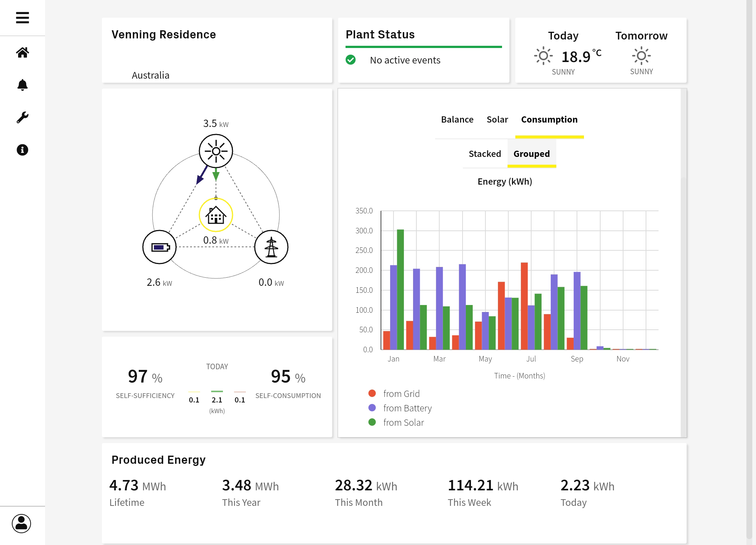756x545 pixels.
Task: Open the user profile icon
Action: click(x=21, y=524)
